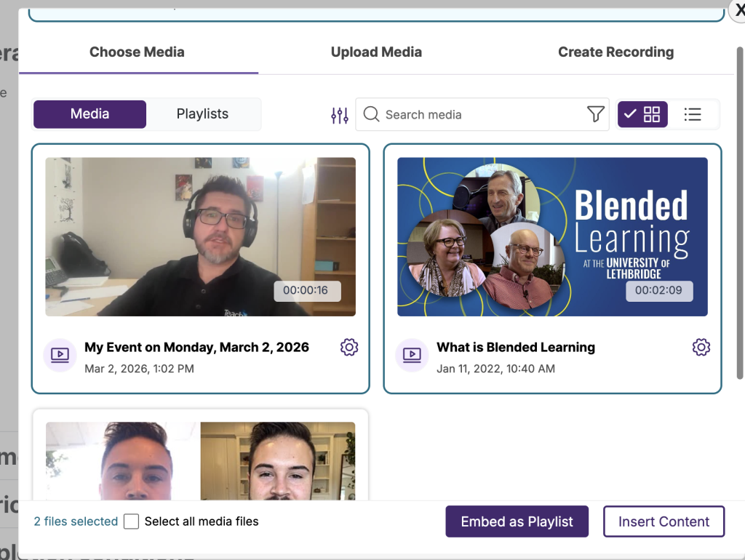Click the Insert Content button
The image size is (745, 560).
click(664, 521)
